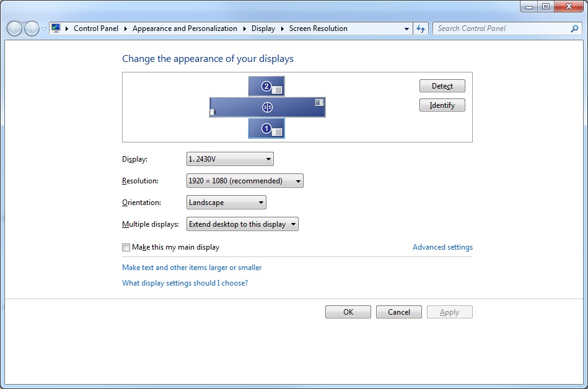Open the Multiple displays dropdown
588x389 pixels.
(242, 224)
